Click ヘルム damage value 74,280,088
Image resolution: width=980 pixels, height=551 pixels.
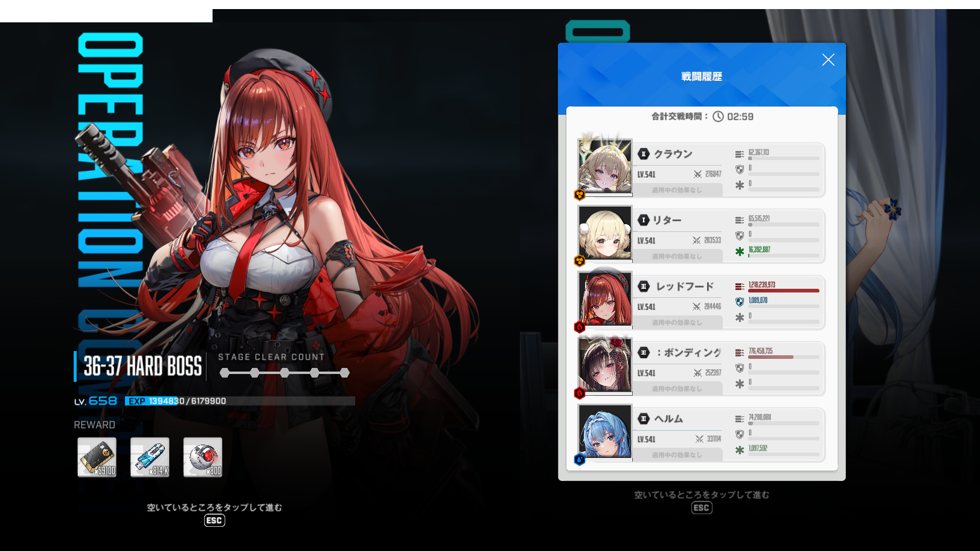pos(760,417)
